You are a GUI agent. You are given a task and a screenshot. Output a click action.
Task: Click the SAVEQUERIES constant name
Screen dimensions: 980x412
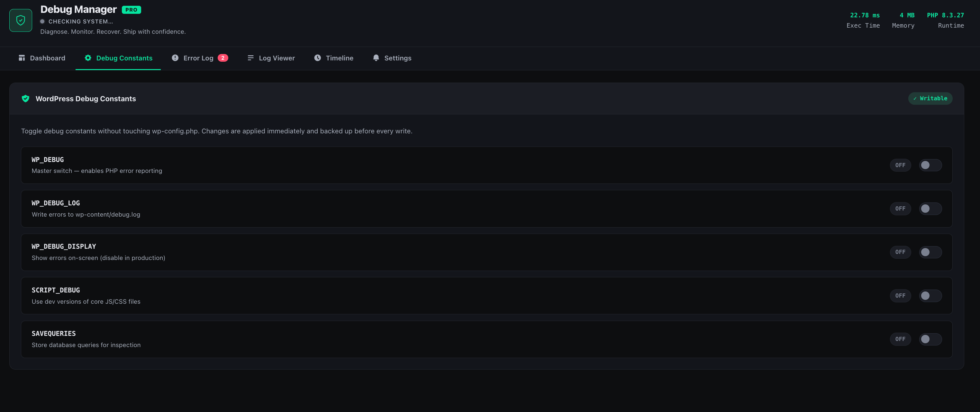click(54, 334)
